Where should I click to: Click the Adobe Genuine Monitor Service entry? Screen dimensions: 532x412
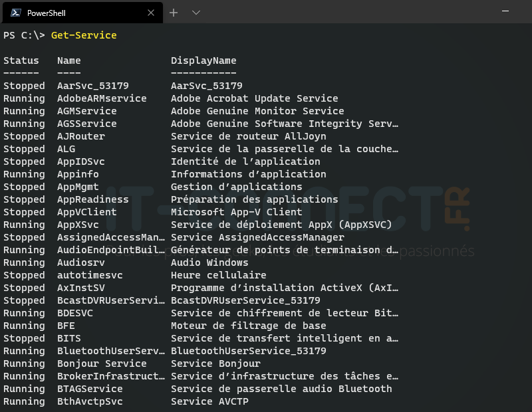(257, 111)
